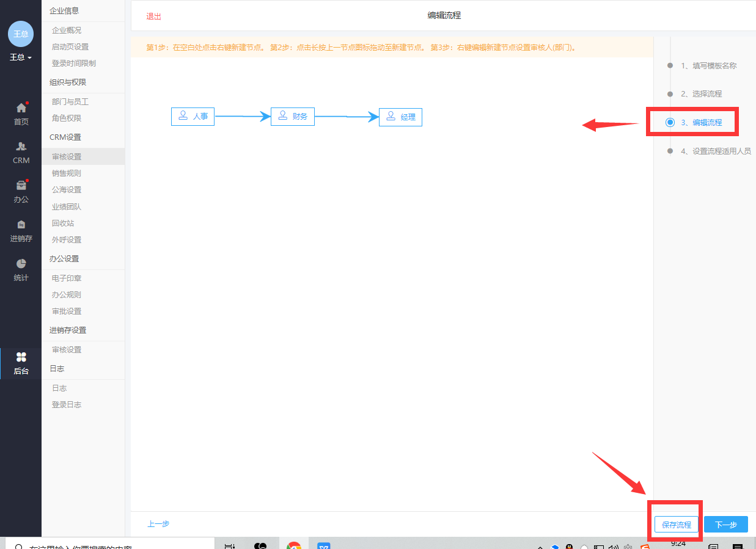Open 电子印章 settings
Viewport: 756px width, 549px height.
[67, 278]
